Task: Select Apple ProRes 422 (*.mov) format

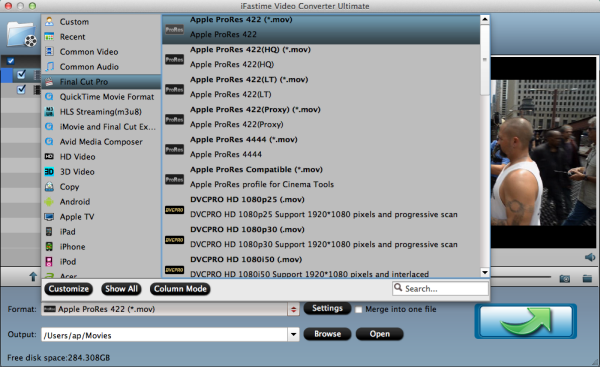Action: tap(321, 29)
